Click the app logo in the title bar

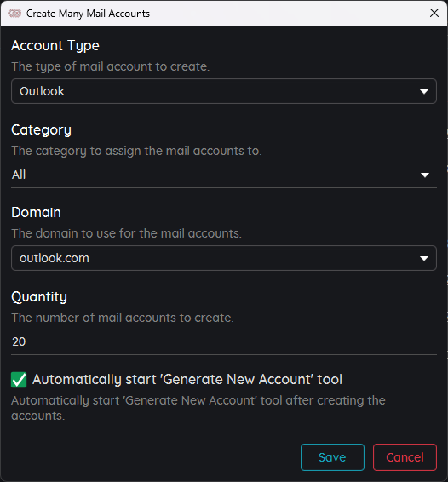click(14, 14)
